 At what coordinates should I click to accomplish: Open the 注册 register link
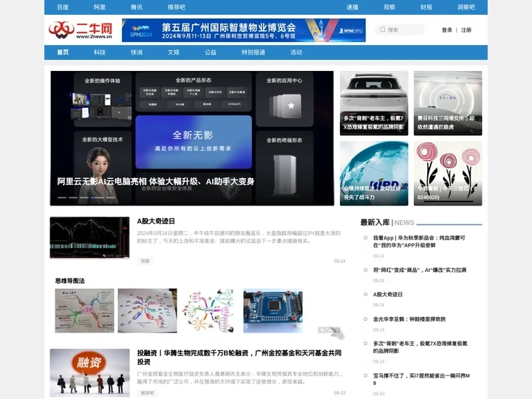click(x=465, y=30)
